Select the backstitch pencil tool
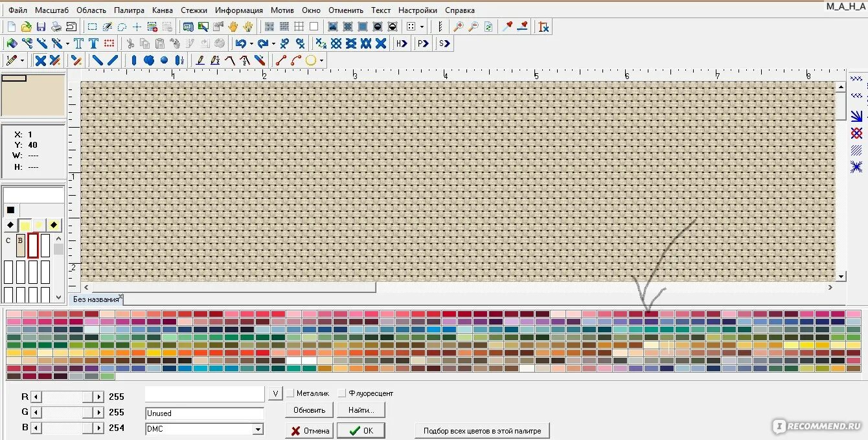 click(x=200, y=60)
